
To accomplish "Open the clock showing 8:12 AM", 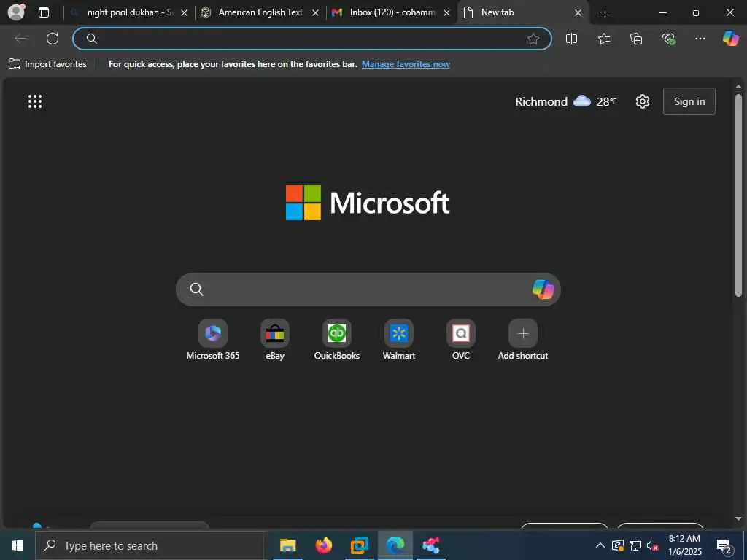I will coord(684,545).
